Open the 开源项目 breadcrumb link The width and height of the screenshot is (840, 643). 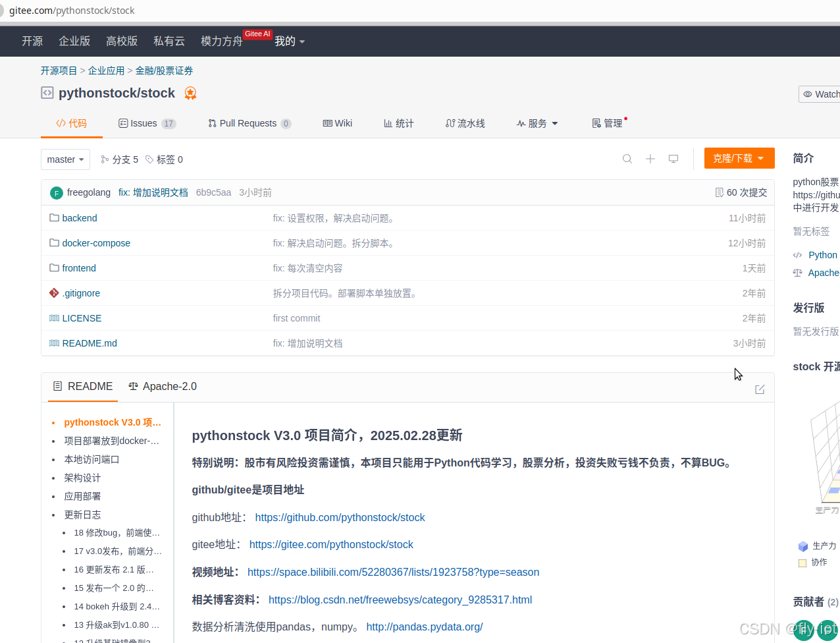tap(59, 70)
